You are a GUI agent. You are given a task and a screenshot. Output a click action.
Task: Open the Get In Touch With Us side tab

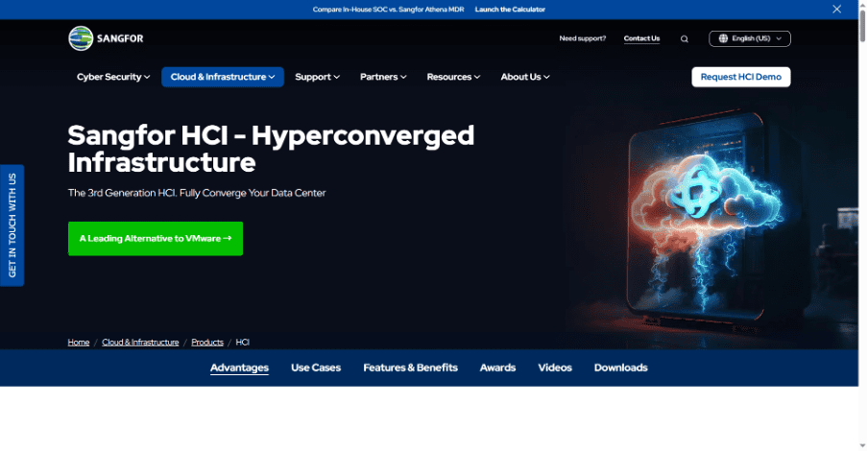click(x=12, y=225)
